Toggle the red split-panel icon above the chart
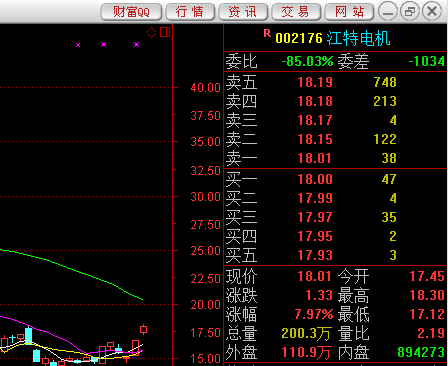This screenshot has height=366, width=448. click(165, 32)
